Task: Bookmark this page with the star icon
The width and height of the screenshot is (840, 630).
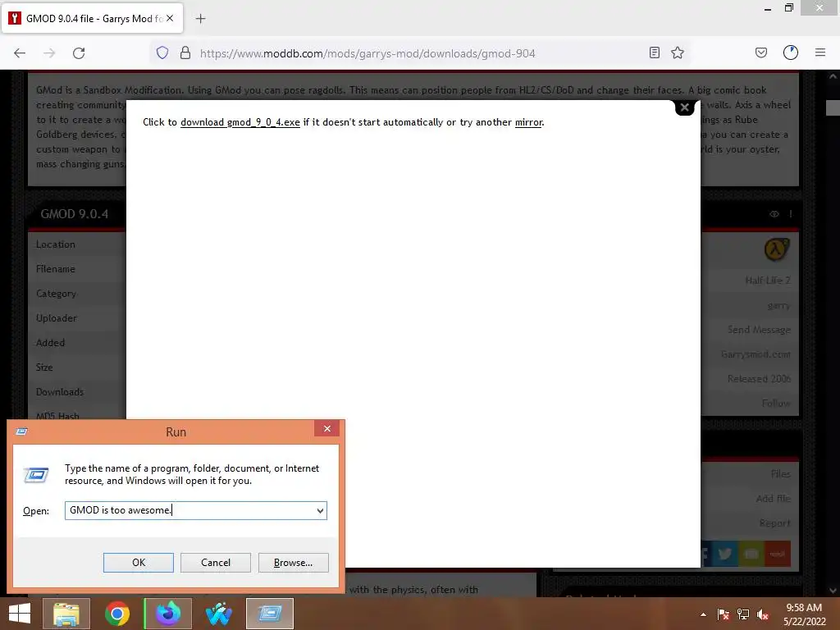Action: click(x=678, y=52)
